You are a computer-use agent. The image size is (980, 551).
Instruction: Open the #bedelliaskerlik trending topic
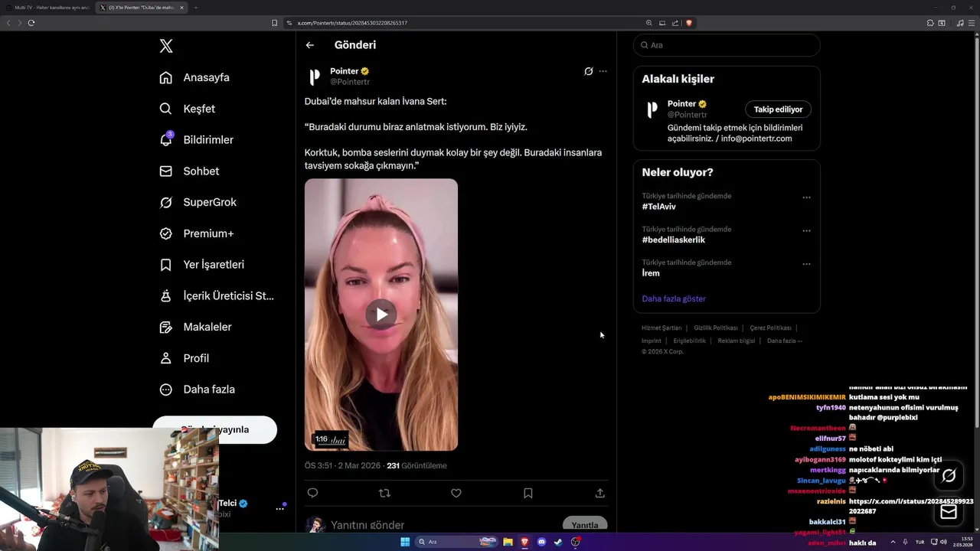coord(674,240)
